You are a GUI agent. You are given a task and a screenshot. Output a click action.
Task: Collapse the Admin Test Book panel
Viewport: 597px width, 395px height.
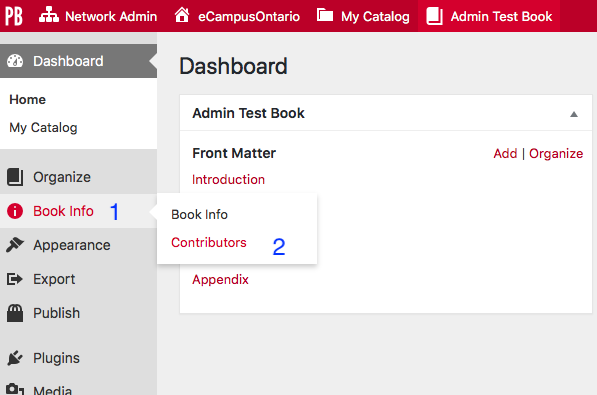click(574, 114)
